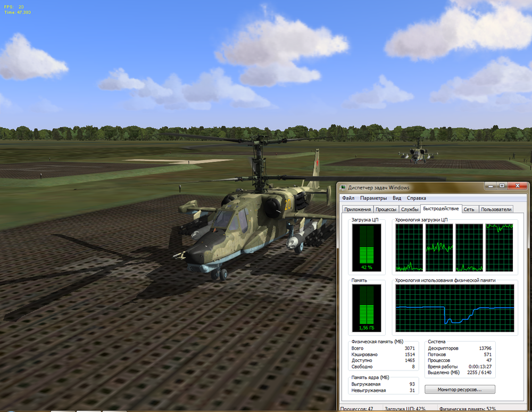The height and width of the screenshot is (412, 532).
Task: Click the Невыгружаемая value 31
Action: coord(412,390)
